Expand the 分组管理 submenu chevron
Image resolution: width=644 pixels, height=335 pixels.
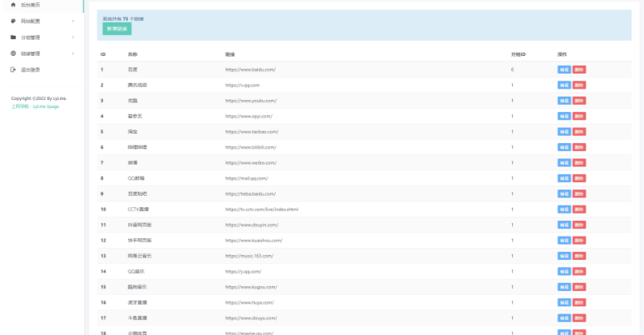73,37
